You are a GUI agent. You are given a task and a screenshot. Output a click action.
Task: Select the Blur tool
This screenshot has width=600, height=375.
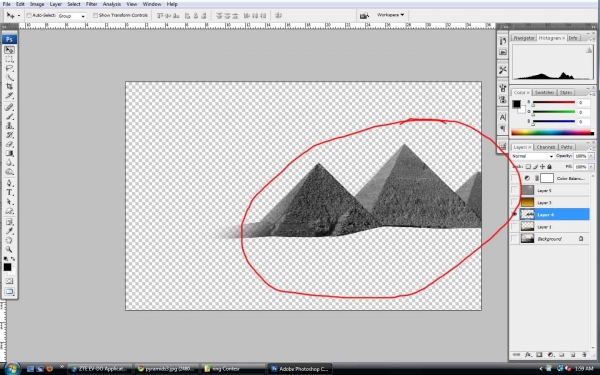point(9,163)
